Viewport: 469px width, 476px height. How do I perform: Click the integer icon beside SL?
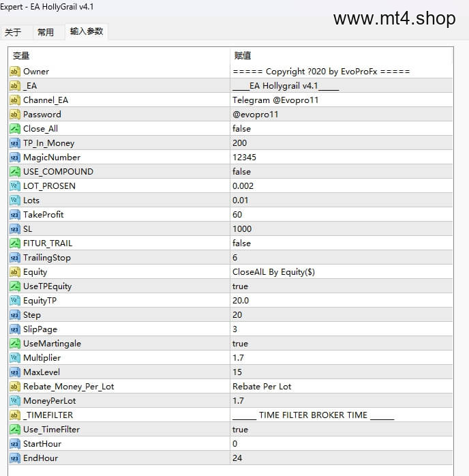[15, 229]
